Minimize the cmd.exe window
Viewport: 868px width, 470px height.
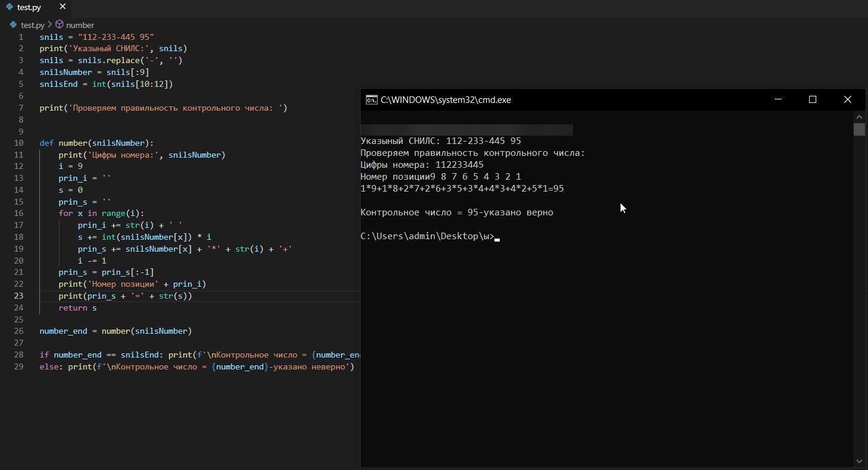(778, 99)
